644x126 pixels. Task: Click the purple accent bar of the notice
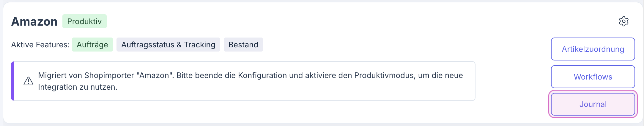[12, 81]
